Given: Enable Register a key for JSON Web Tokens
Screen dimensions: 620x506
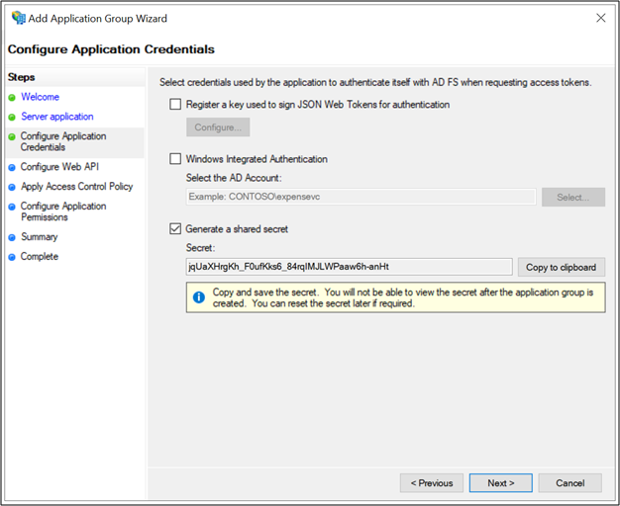Looking at the screenshot, I should click(x=176, y=104).
